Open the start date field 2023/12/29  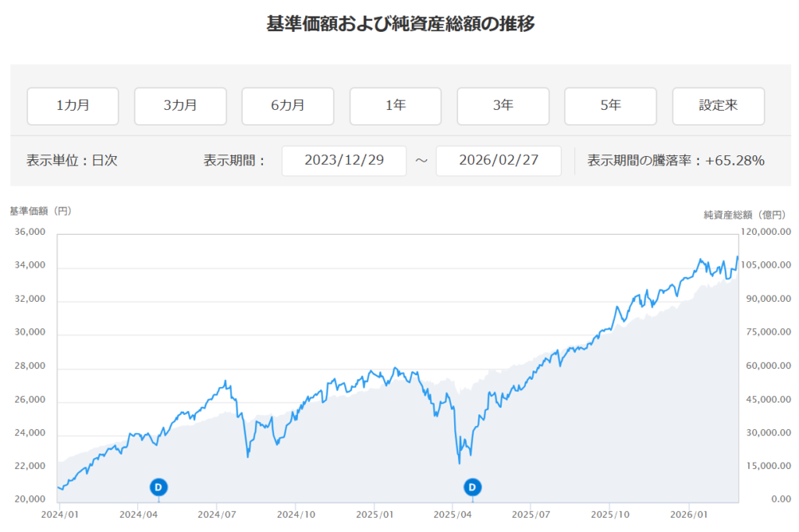pyautogui.click(x=344, y=161)
